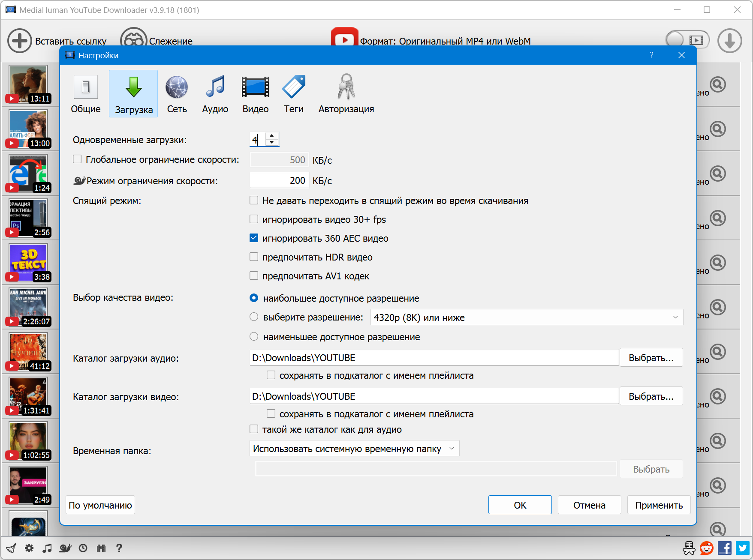Click the magnifier icon in the 3:38 video row

(718, 263)
